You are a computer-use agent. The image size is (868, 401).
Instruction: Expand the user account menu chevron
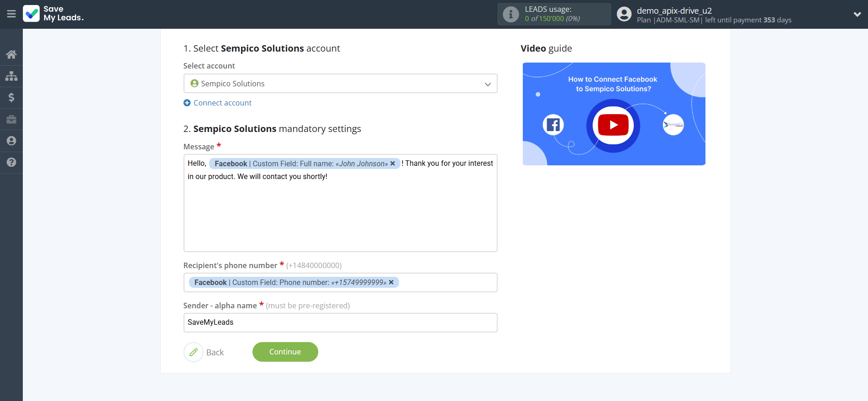tap(857, 14)
